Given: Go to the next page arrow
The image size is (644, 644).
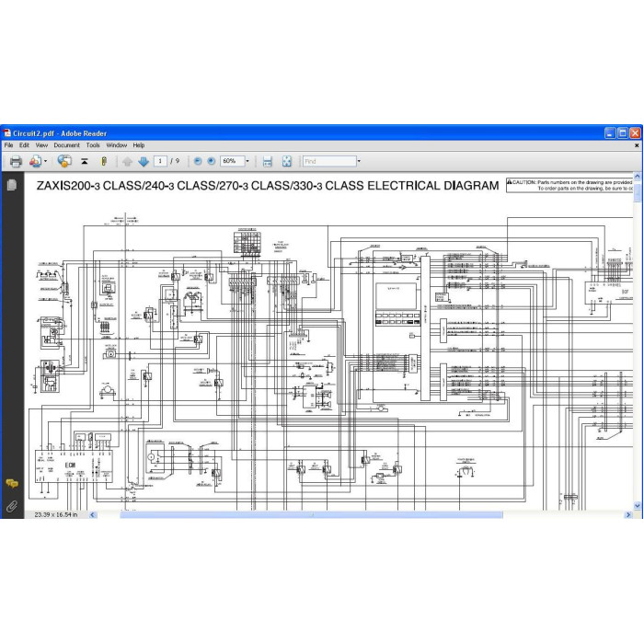Looking at the screenshot, I should pos(144,161).
